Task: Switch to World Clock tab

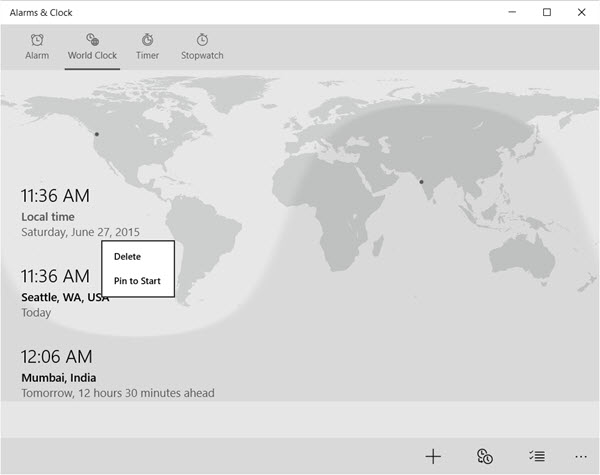Action: tap(92, 47)
